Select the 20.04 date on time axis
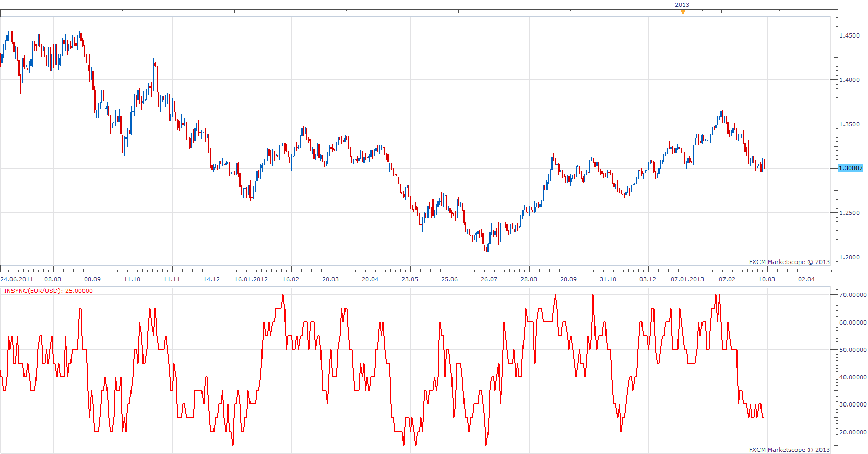Screen dimensions: 868x454 [370, 279]
